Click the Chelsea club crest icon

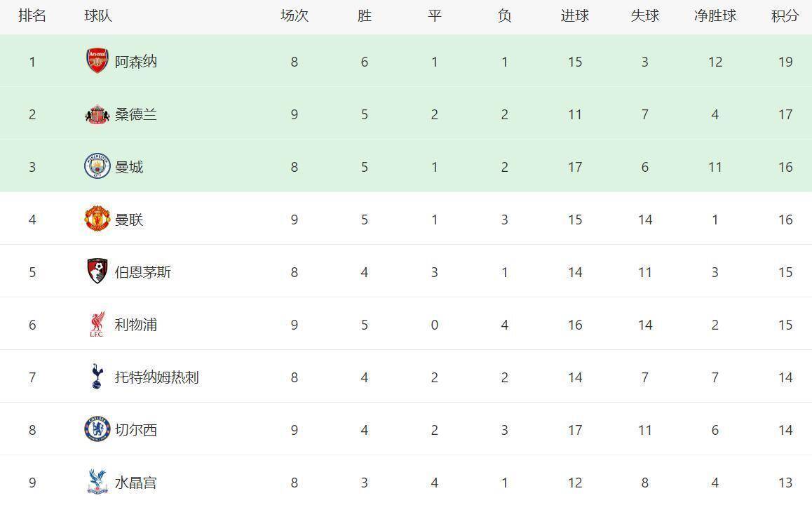coord(97,429)
